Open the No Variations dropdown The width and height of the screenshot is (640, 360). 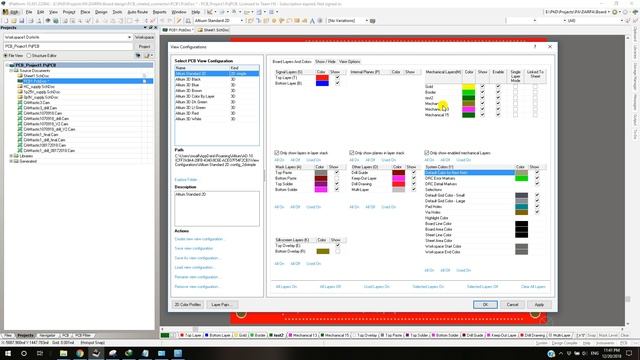367,20
